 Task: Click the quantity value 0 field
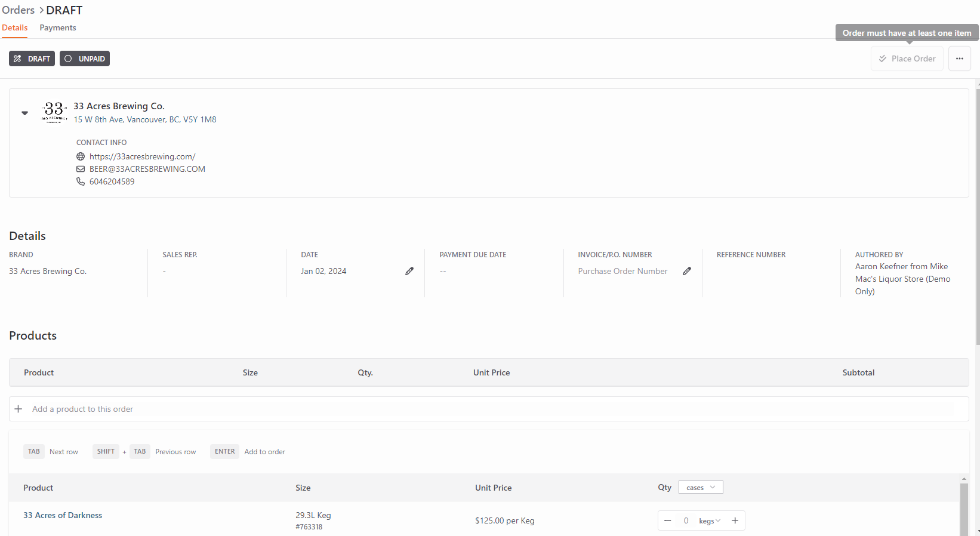pyautogui.click(x=686, y=520)
